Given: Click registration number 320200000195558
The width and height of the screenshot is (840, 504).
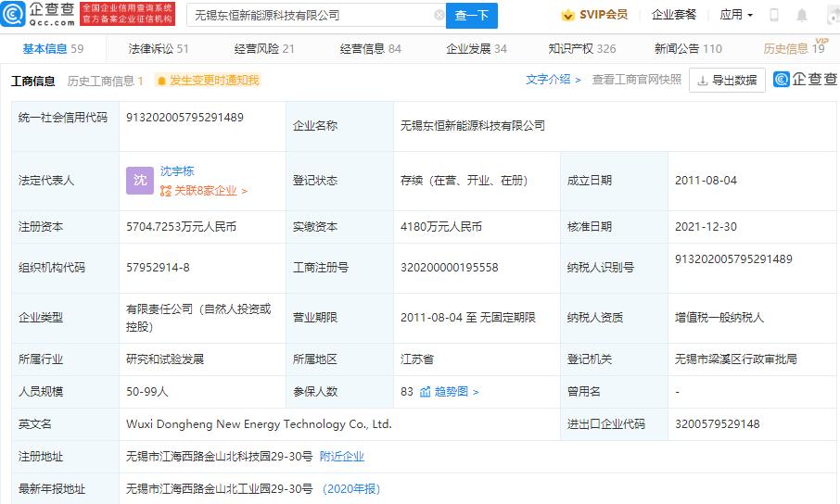Looking at the screenshot, I should point(450,267).
